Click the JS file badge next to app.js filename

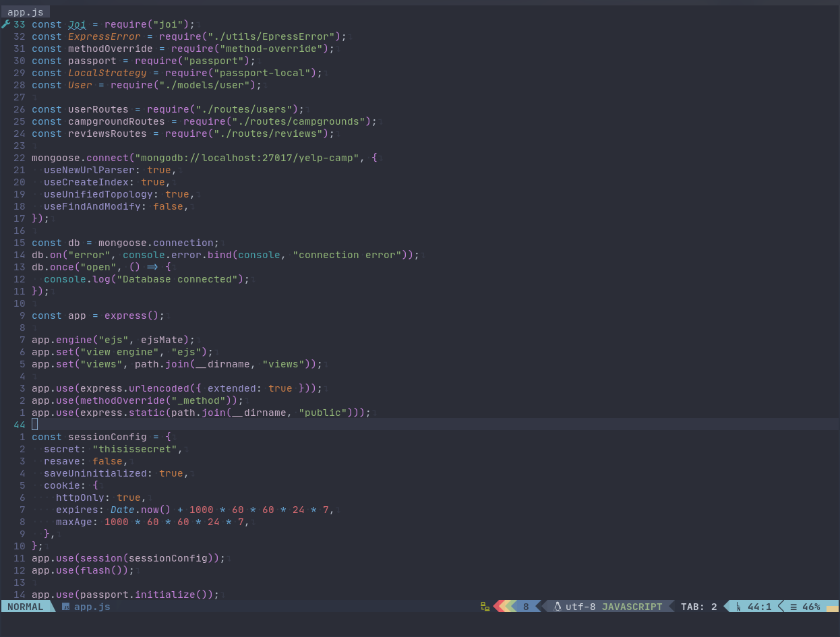point(65,607)
